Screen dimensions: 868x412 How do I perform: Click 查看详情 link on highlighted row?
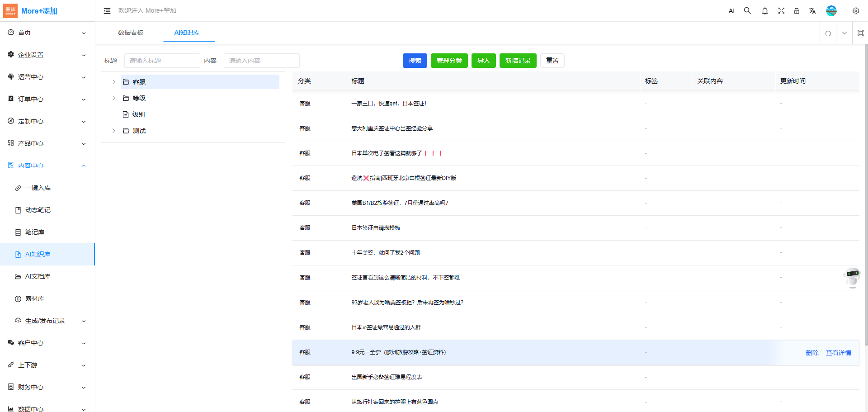click(838, 353)
